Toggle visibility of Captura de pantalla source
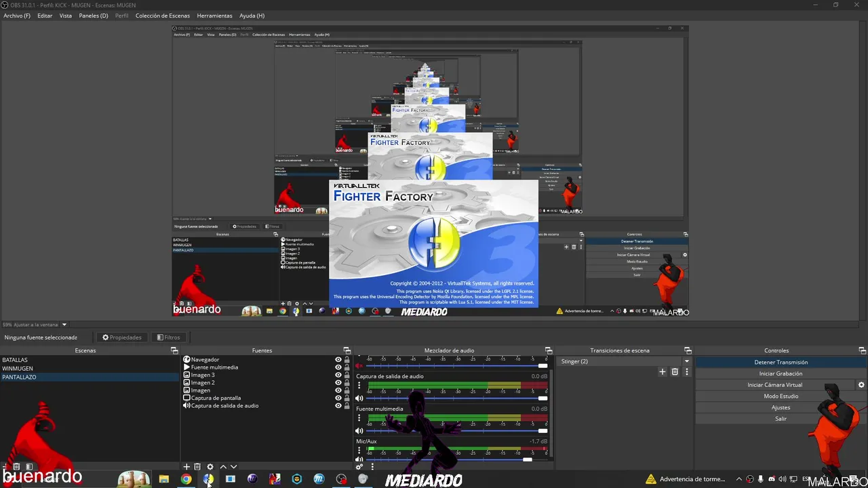 (338, 398)
